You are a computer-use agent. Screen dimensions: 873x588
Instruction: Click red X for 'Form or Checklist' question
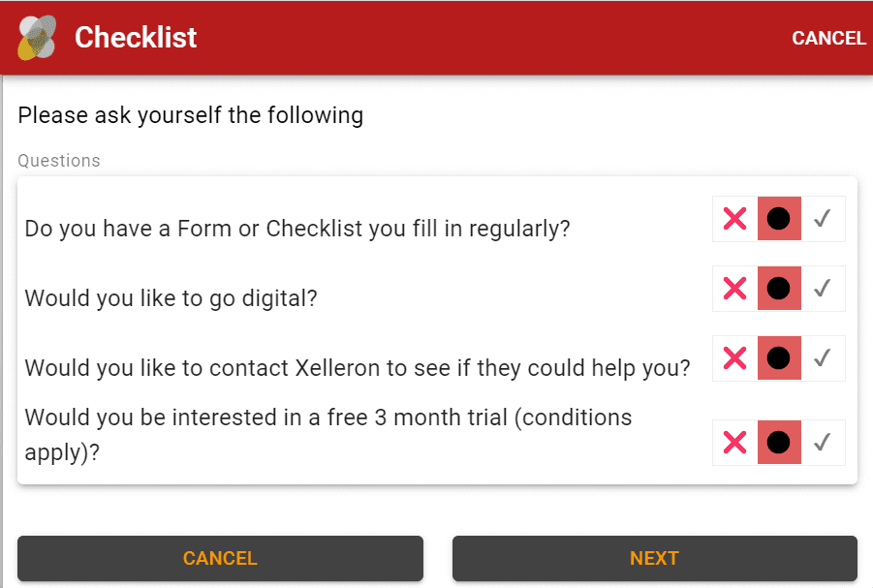[x=735, y=219]
